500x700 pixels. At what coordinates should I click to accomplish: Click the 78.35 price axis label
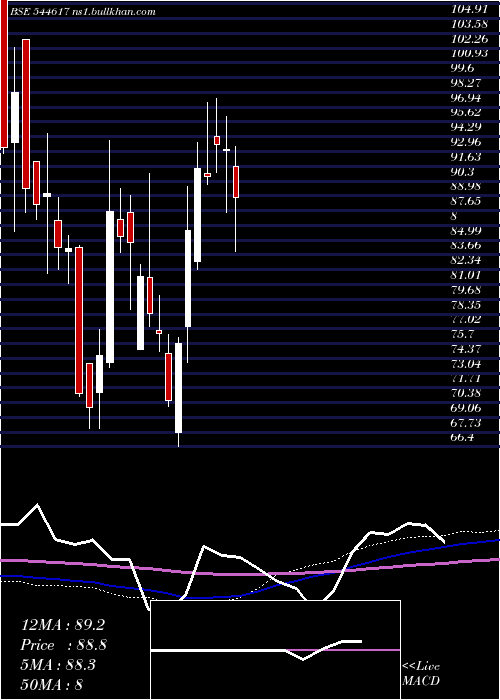pyautogui.click(x=466, y=304)
